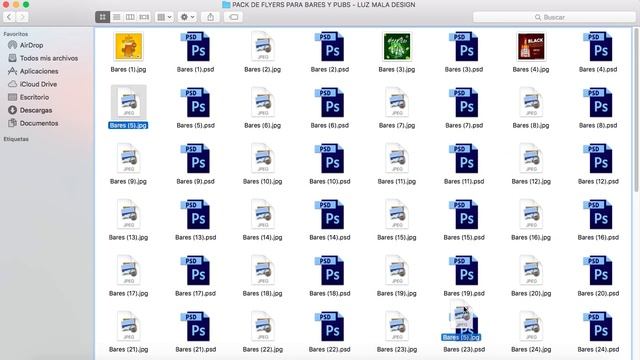The image size is (640, 360).
Task: Select the Bares (7).jpg file icon
Action: coord(397,102)
